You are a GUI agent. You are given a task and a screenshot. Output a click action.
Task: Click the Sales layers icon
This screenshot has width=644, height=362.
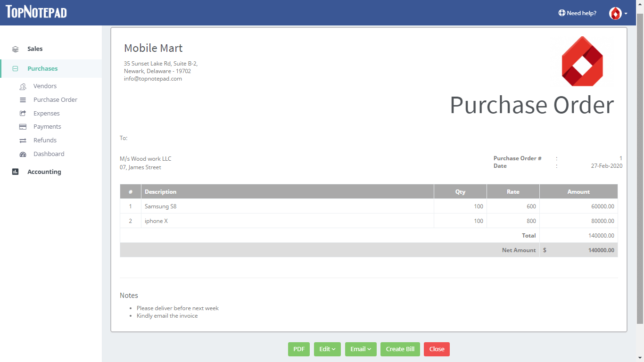coord(15,49)
